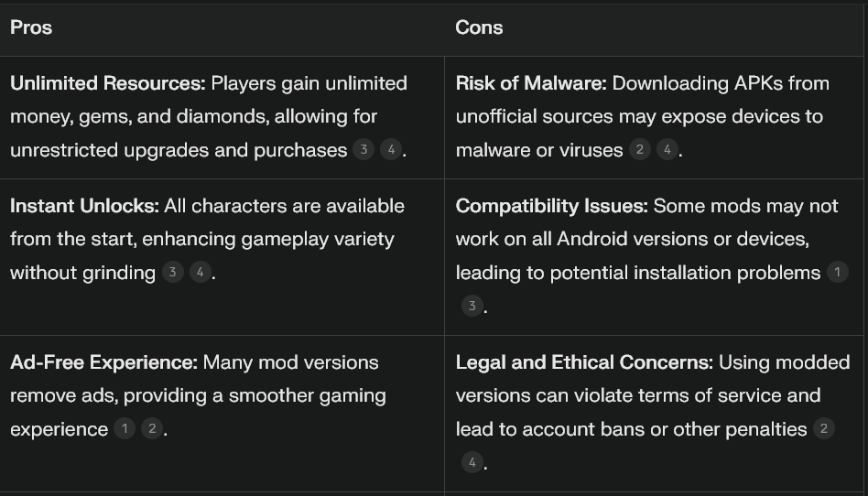
Task: Click the Compatibility Issues bold heading
Action: tap(551, 206)
